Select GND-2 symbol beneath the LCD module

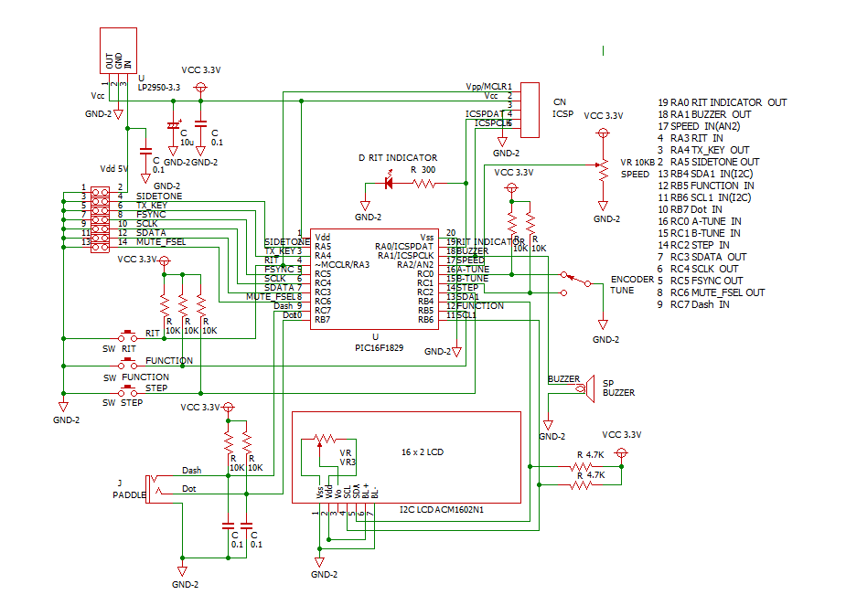click(319, 562)
